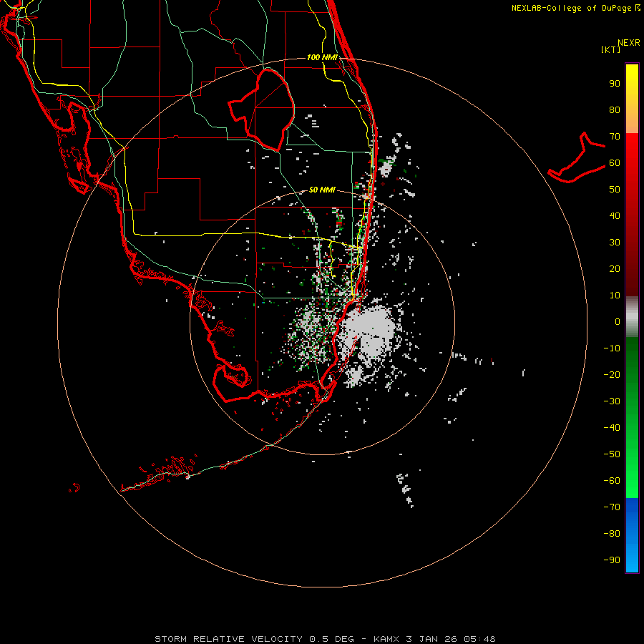Click the positive 80 scale value
The width and height of the screenshot is (644, 644).
pos(615,110)
